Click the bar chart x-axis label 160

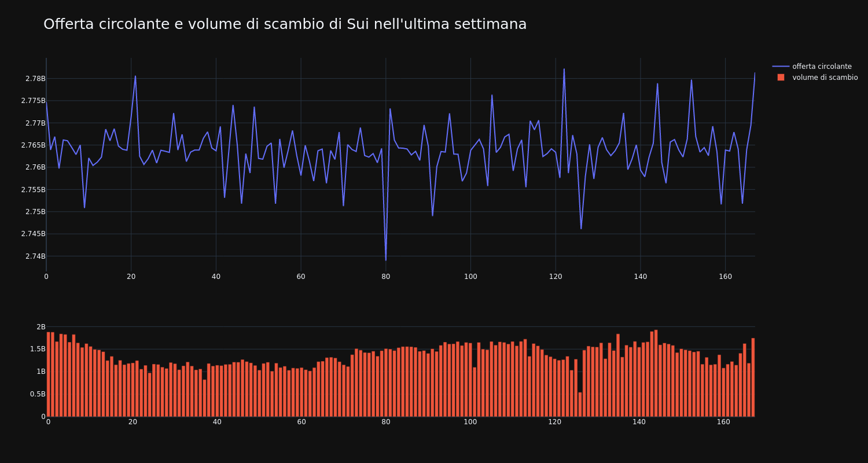tap(723, 422)
